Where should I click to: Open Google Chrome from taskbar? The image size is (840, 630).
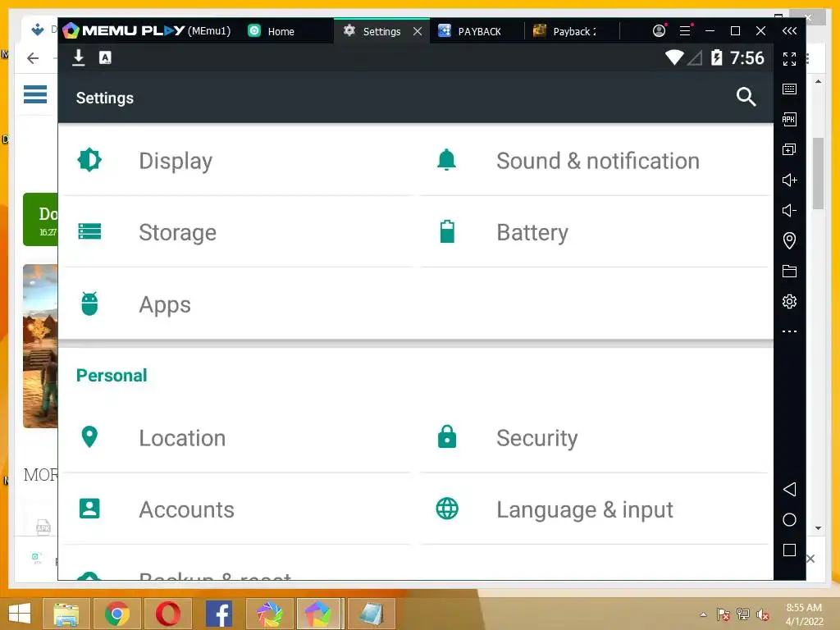[117, 614]
